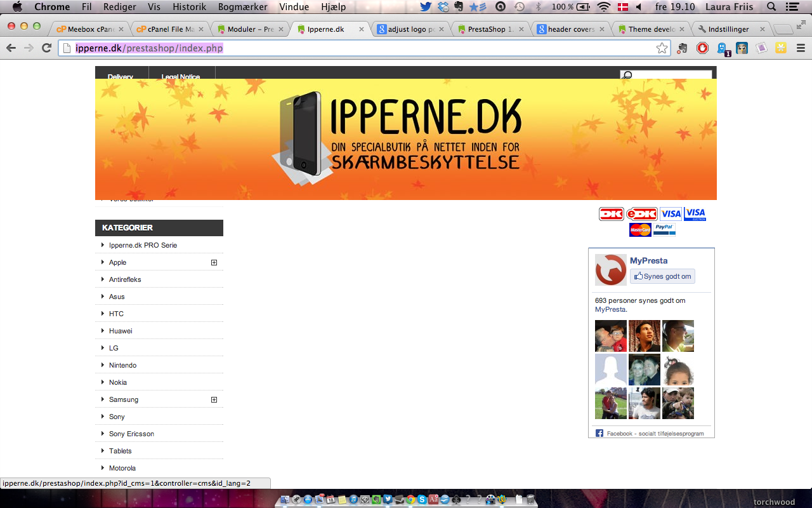Click the site search input box
812x508 pixels.
666,75
